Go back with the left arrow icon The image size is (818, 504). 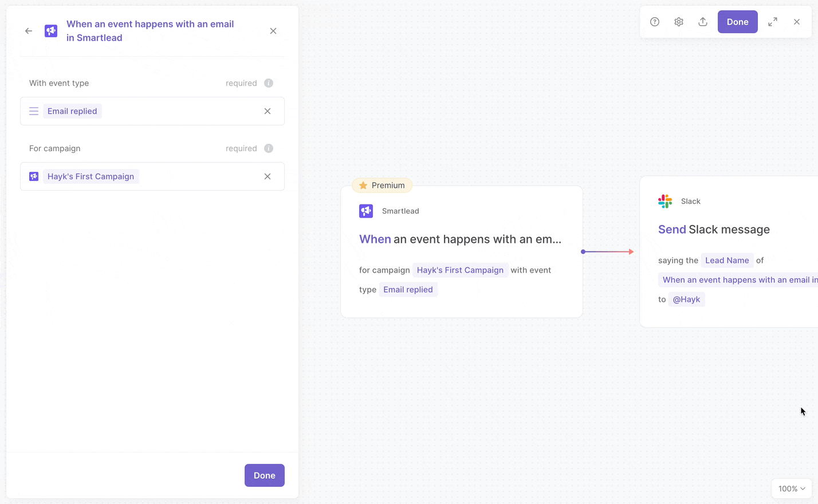[29, 31]
